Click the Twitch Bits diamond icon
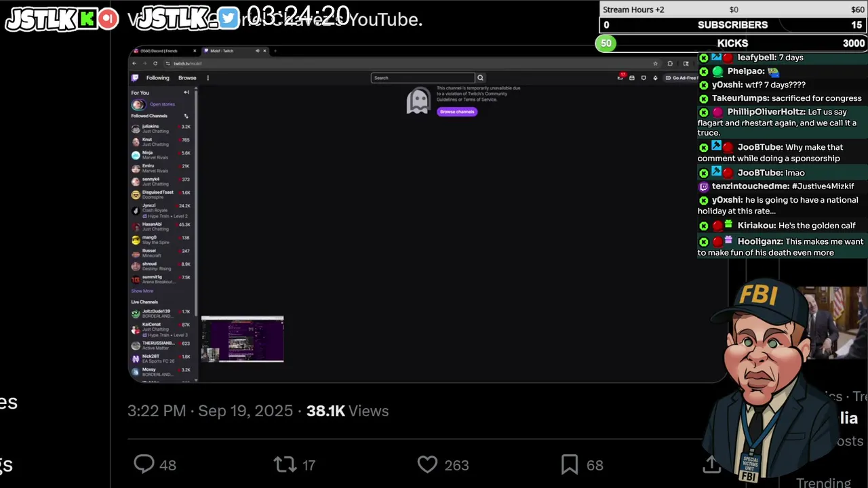The image size is (868, 488). click(x=655, y=78)
